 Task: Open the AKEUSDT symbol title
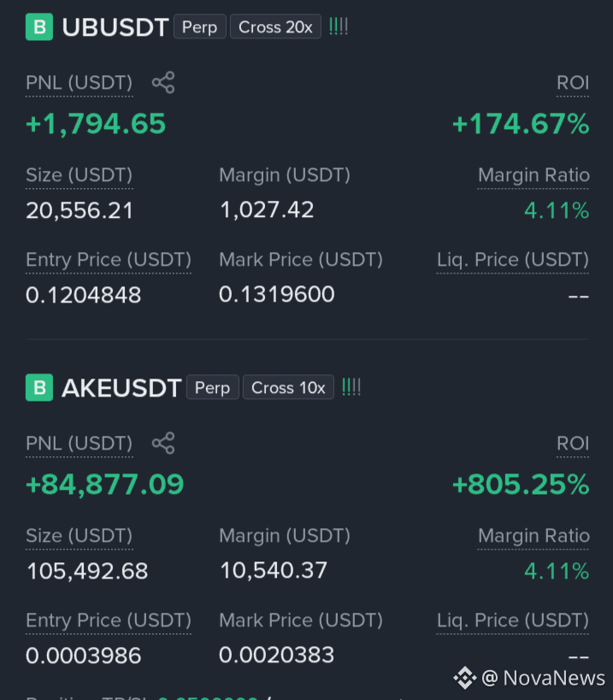(121, 388)
